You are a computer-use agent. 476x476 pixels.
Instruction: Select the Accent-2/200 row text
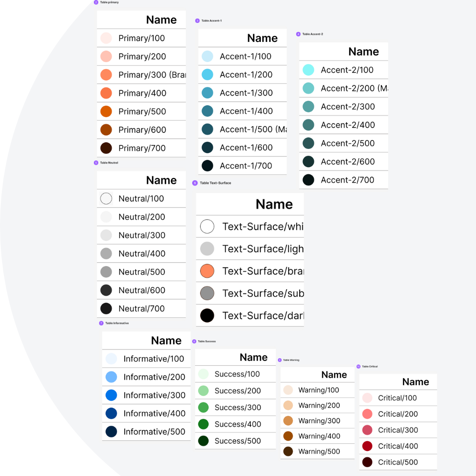pyautogui.click(x=354, y=88)
